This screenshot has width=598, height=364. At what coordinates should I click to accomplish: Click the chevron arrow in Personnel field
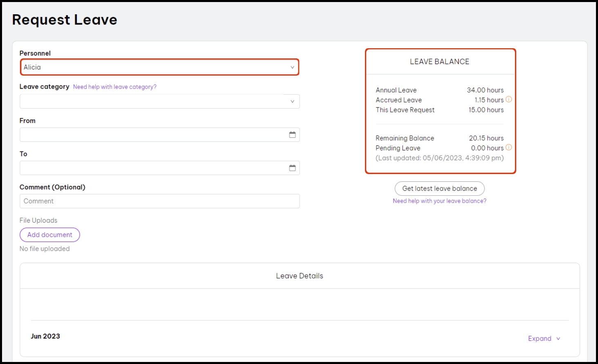point(292,67)
